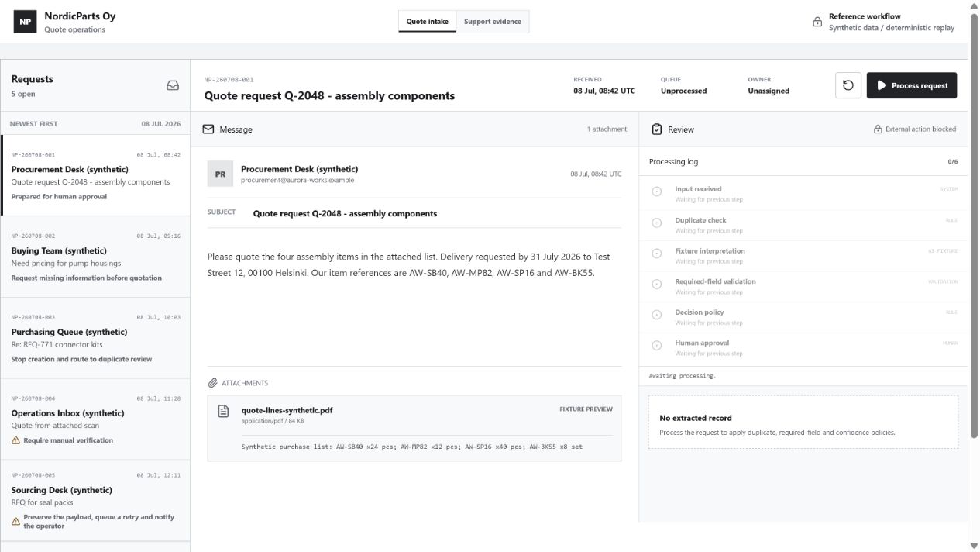
Task: Click the NP NordicParts logo badge
Action: 26,22
